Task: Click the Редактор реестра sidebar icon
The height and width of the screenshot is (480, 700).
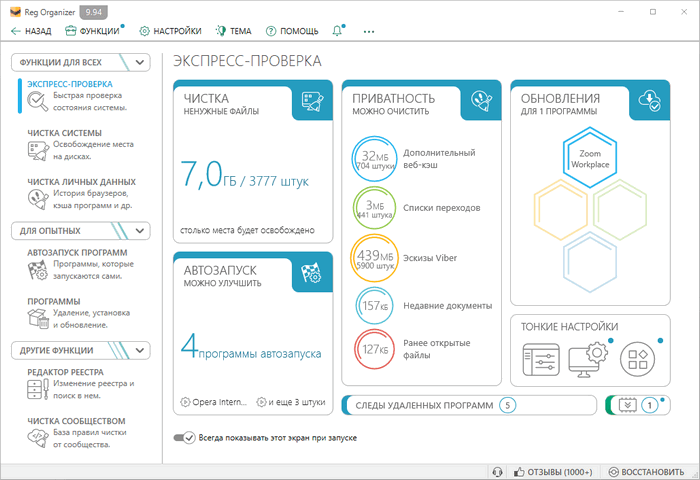Action: click(x=38, y=389)
